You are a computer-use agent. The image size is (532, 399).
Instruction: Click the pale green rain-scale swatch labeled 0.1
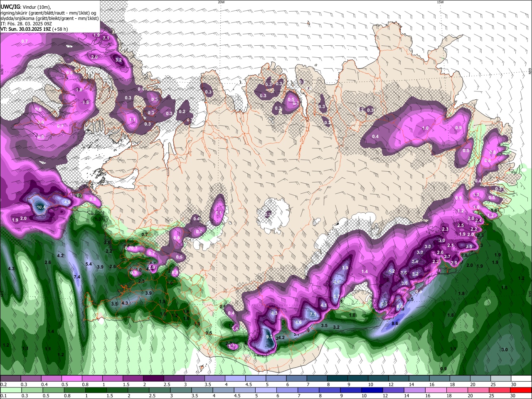11,390
